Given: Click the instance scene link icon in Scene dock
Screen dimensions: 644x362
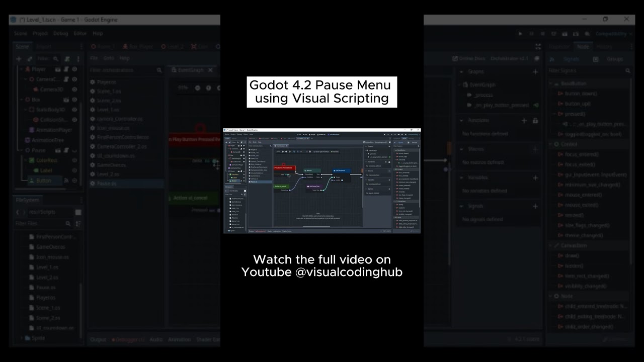Looking at the screenshot, I should tap(29, 59).
